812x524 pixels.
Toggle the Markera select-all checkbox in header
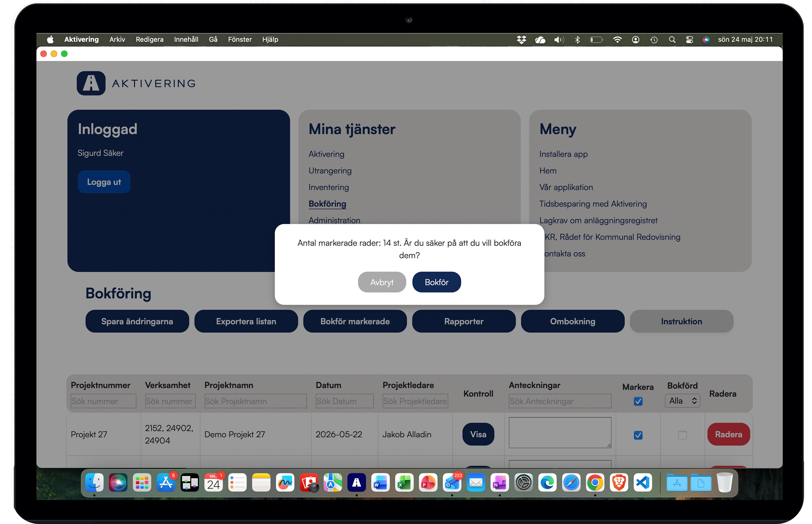(x=638, y=401)
